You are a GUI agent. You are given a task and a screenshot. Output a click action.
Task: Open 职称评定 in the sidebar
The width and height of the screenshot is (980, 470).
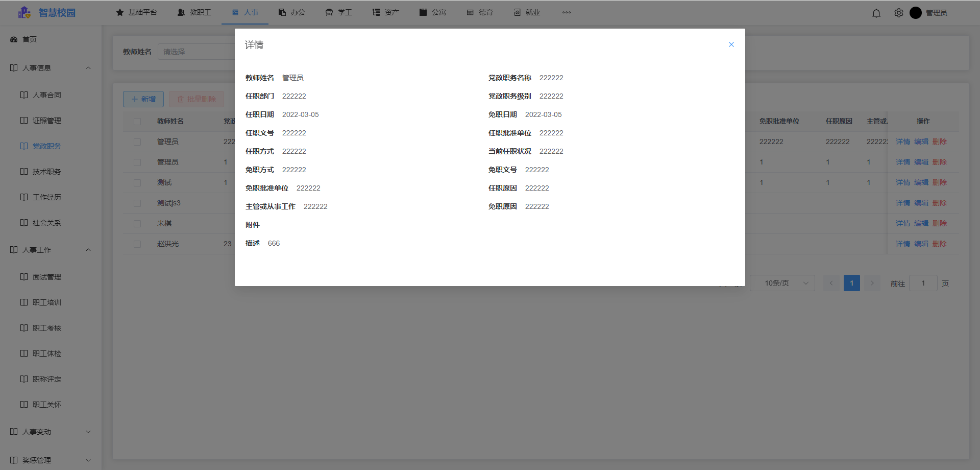[x=46, y=379]
